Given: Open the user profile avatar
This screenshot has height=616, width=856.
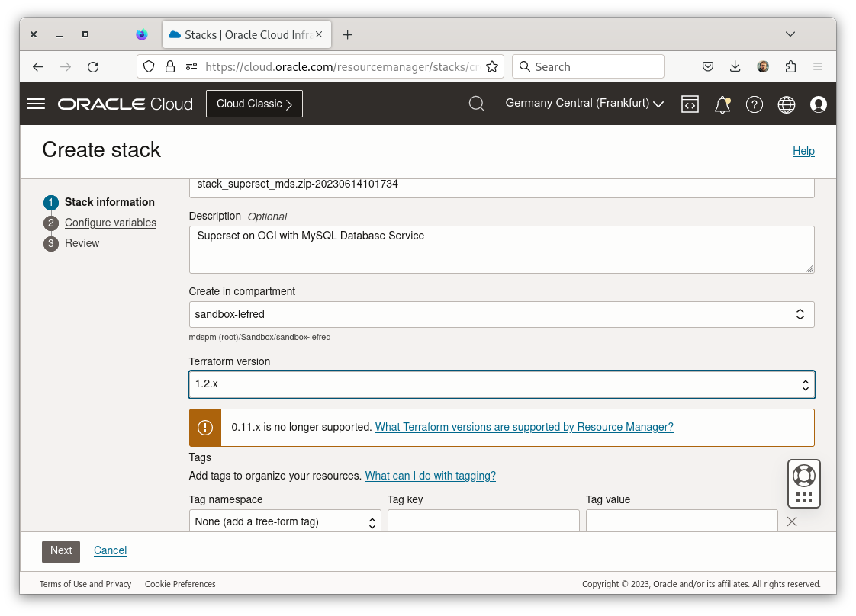Looking at the screenshot, I should pyautogui.click(x=819, y=104).
